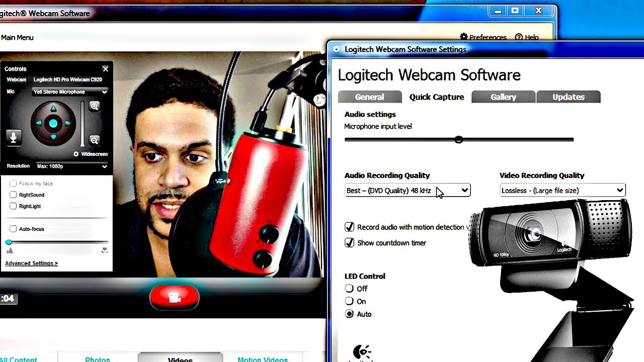
Task: Set LED Control to On
Action: pyautogui.click(x=349, y=301)
